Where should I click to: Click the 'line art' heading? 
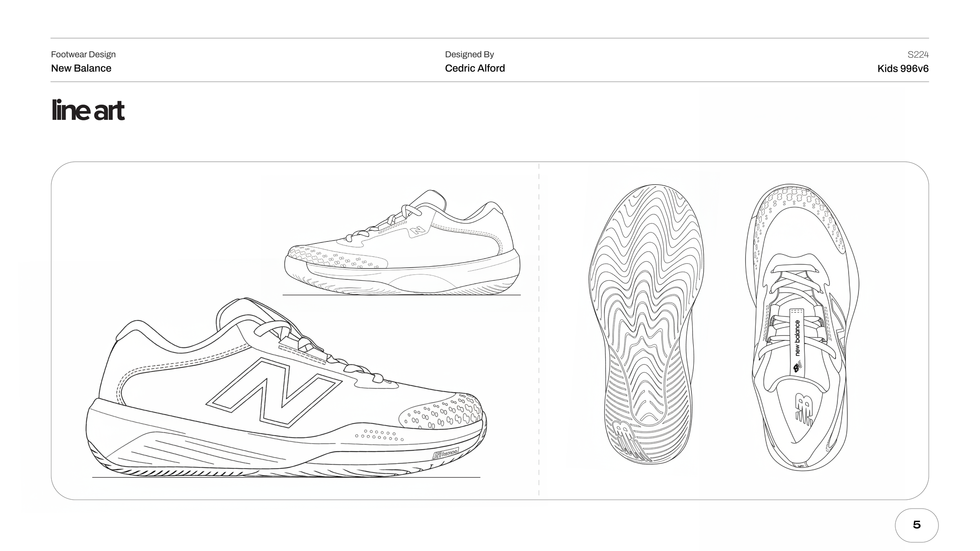click(88, 110)
